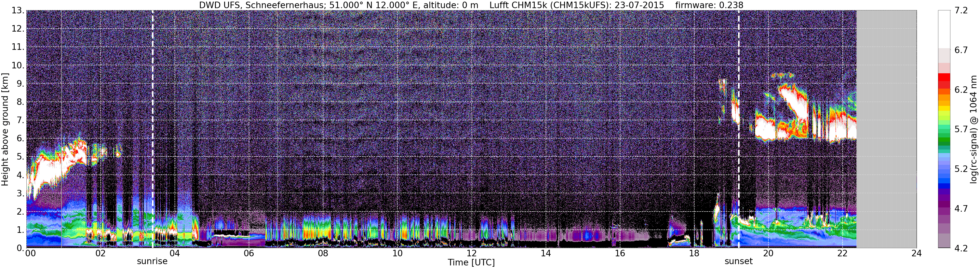The height and width of the screenshot is (269, 980).
Task: Click the "24" time axis tick label
Action: click(x=917, y=253)
